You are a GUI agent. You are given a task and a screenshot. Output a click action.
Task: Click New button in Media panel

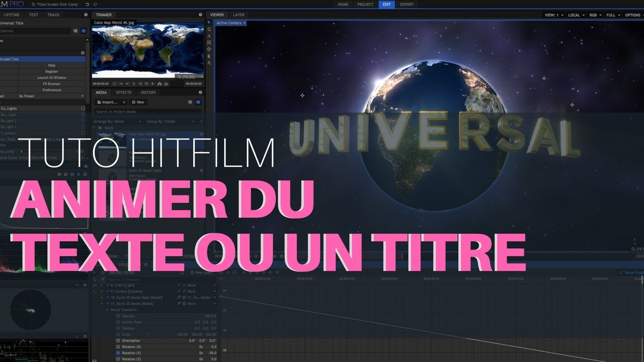(137, 102)
